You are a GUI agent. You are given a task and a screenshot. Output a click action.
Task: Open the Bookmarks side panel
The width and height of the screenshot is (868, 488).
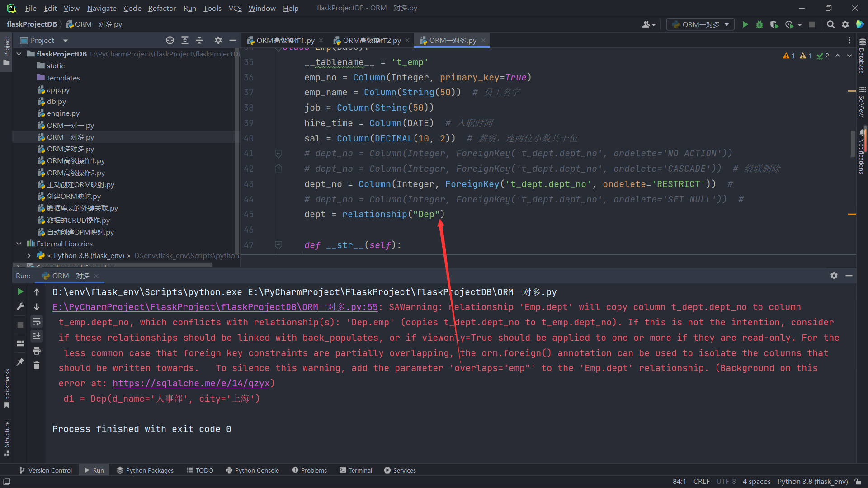pyautogui.click(x=6, y=389)
